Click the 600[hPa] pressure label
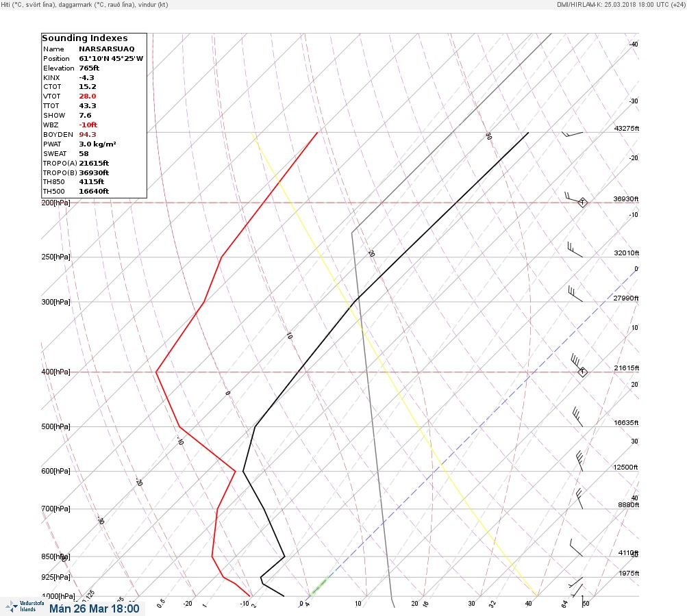Screen dimensions: 687x616 click(x=55, y=471)
